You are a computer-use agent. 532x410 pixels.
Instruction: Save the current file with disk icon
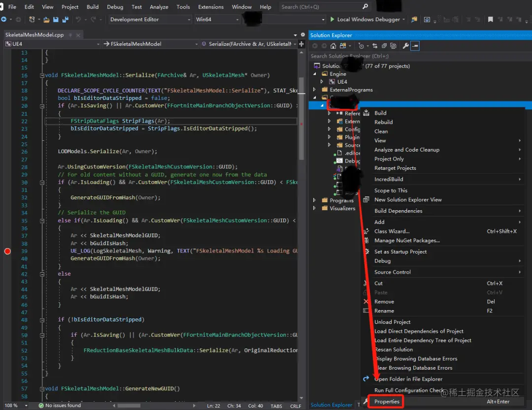(56, 19)
